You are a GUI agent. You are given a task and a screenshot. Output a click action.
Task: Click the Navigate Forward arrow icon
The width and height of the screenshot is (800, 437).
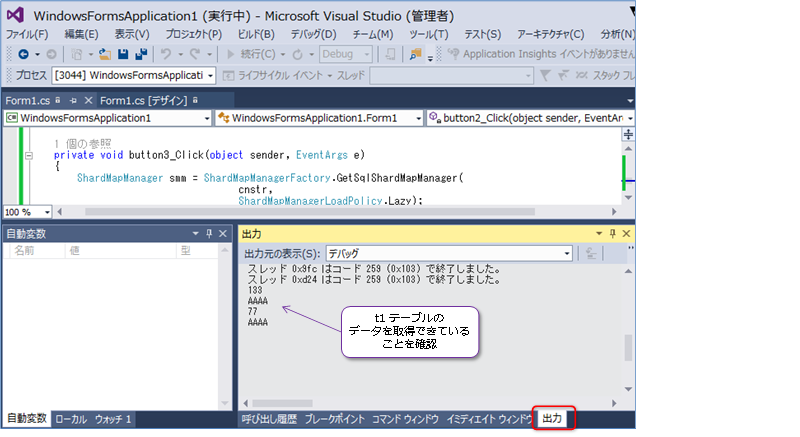coord(52,54)
